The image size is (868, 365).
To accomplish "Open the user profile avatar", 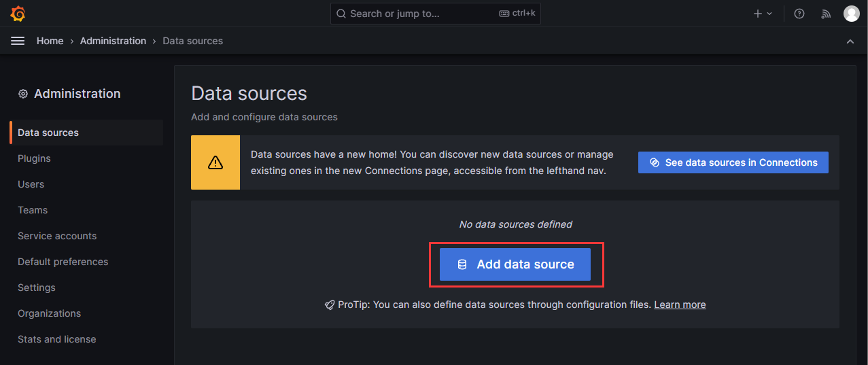I will 852,14.
